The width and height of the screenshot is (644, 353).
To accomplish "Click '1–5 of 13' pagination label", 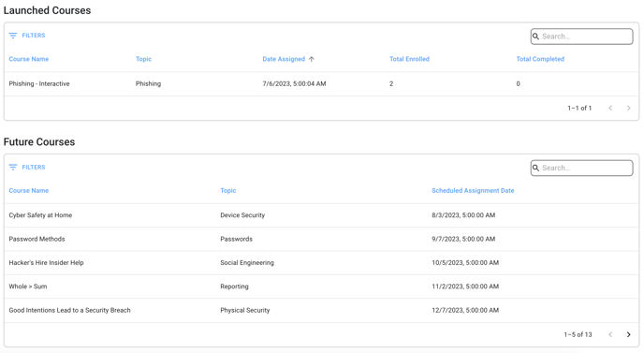I will coord(578,335).
